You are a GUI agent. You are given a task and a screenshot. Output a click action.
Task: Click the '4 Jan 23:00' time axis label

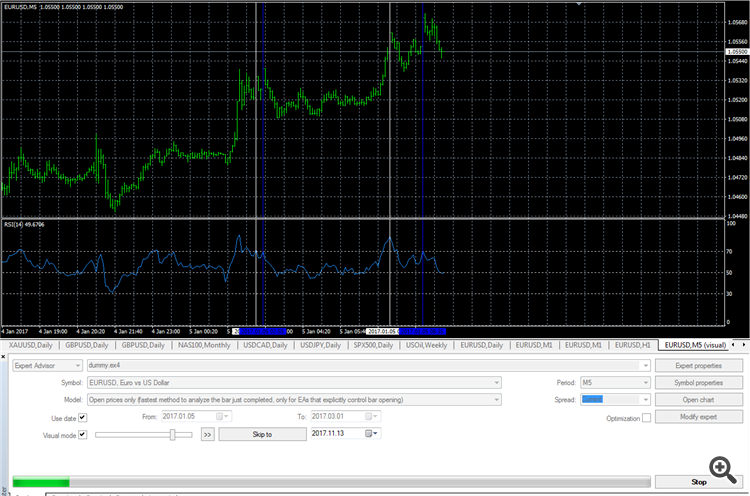[x=165, y=331]
